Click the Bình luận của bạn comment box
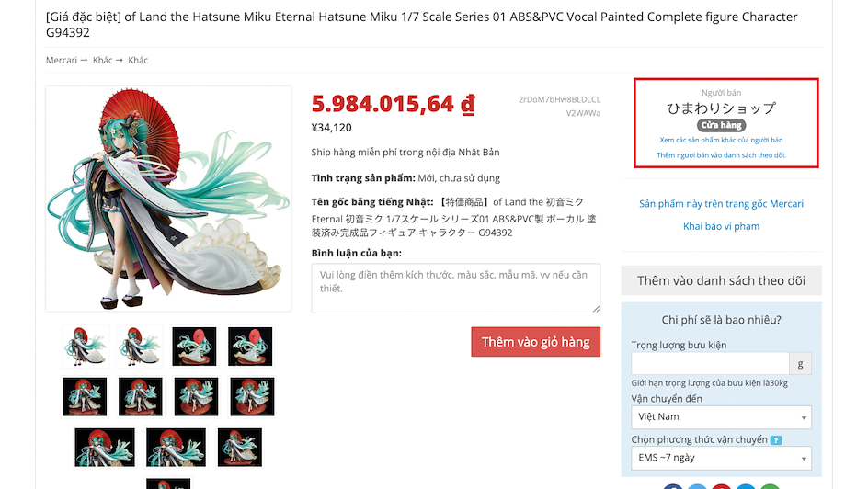The height and width of the screenshot is (489, 868). pyautogui.click(x=455, y=289)
